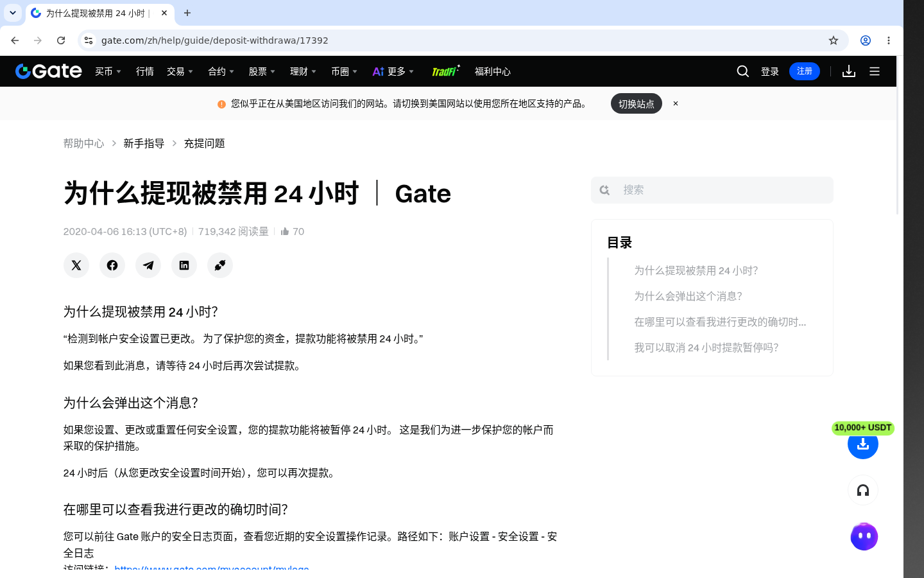This screenshot has height=578, width=924.
Task: Open the site search magnifier icon
Action: pos(743,71)
